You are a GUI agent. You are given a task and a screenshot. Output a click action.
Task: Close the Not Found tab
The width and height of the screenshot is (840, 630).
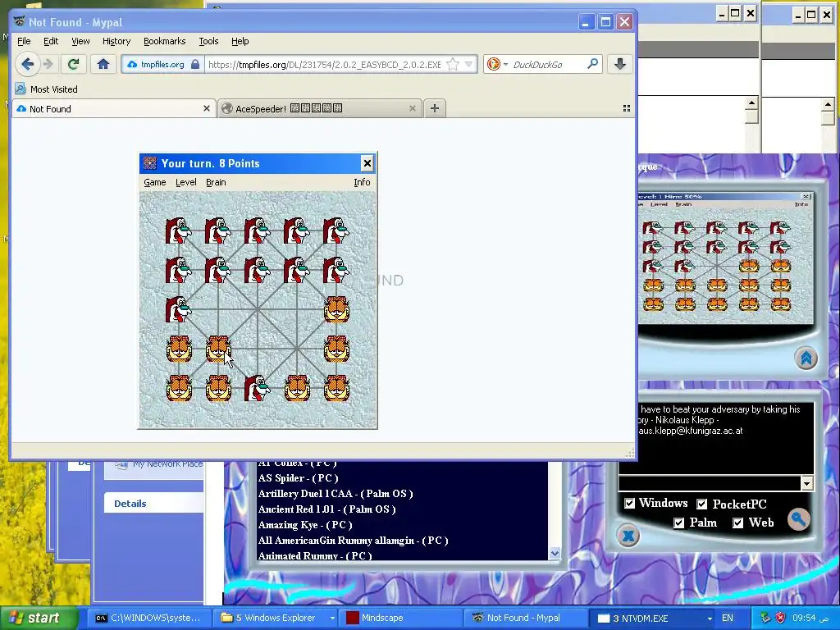coord(207,108)
